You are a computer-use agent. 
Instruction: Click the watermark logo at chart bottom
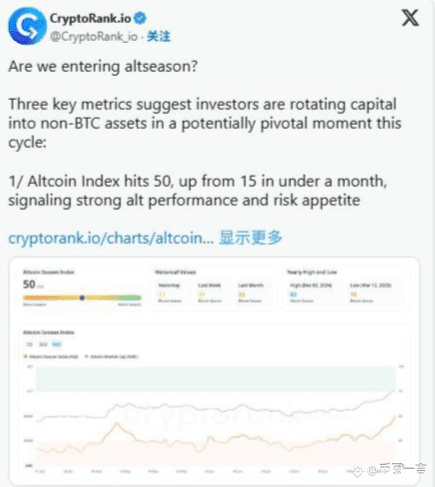pos(357,470)
